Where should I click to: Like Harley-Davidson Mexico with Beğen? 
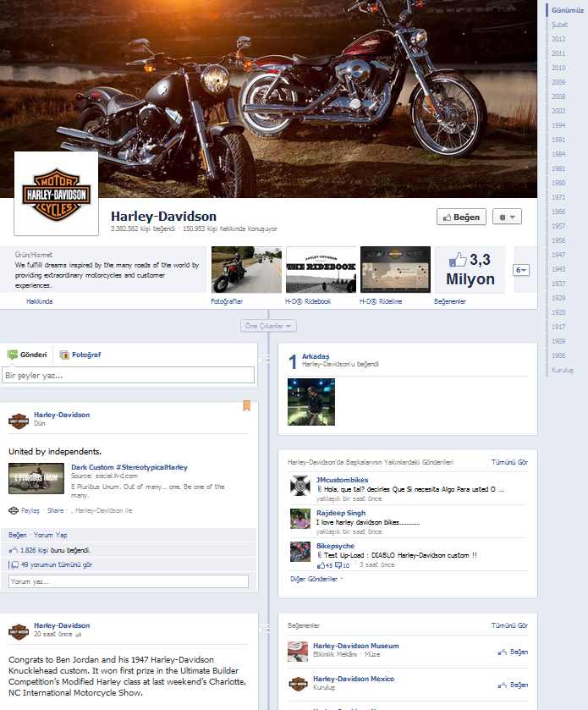(x=514, y=685)
